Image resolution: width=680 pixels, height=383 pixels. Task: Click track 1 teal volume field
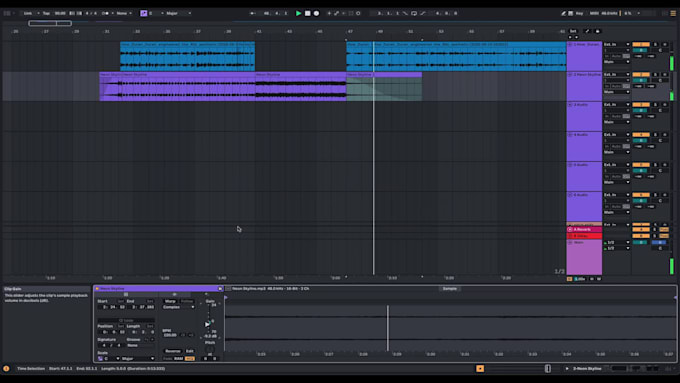[x=641, y=50]
